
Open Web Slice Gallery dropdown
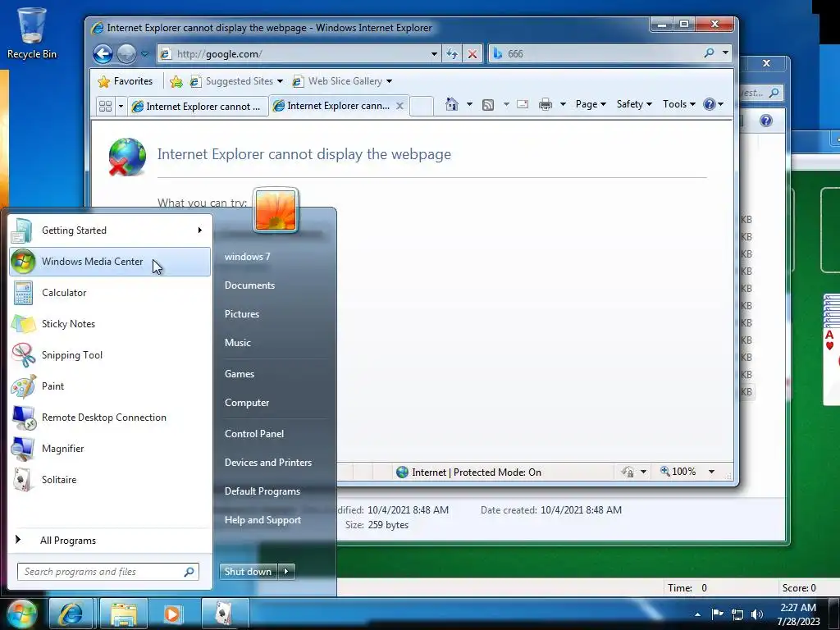coord(342,81)
